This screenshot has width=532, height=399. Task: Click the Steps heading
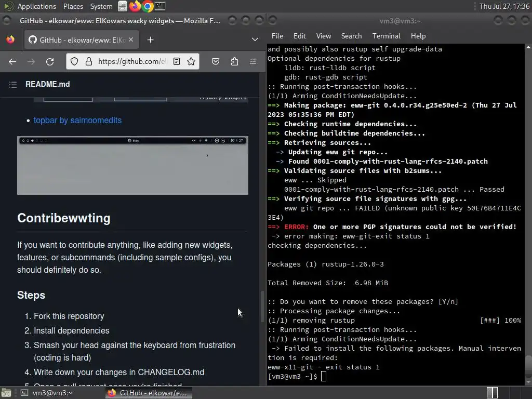[x=31, y=295]
